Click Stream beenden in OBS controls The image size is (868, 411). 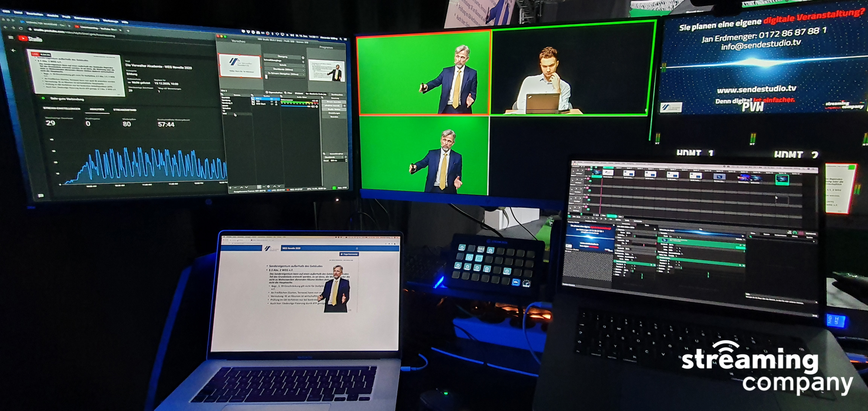(334, 102)
